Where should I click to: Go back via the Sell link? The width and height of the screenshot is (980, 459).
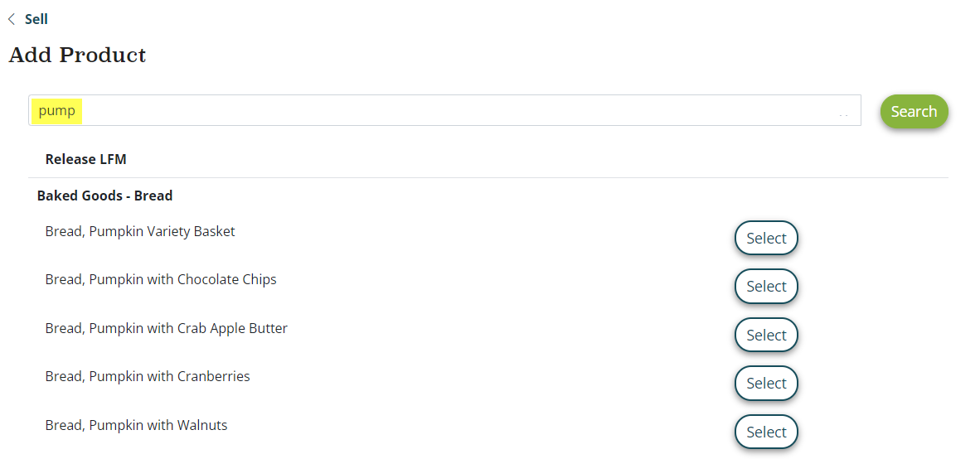click(36, 19)
